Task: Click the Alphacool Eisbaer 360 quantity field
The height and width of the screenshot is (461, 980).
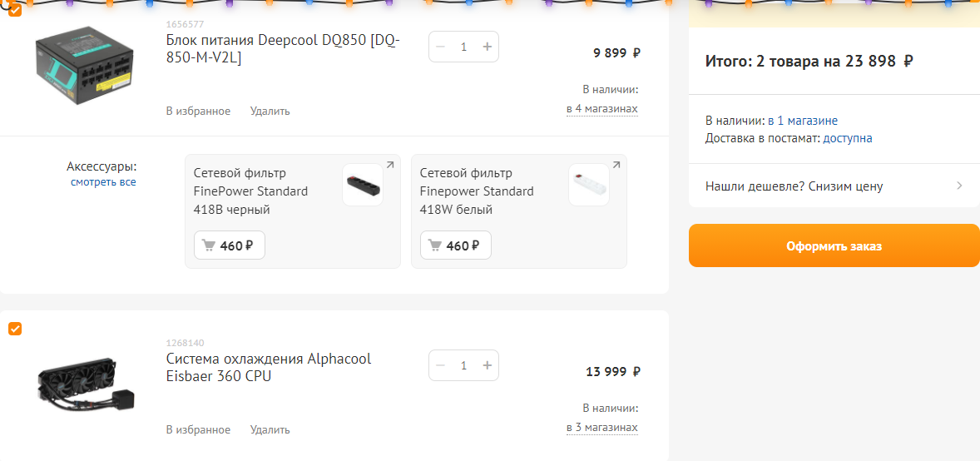Action: [463, 365]
